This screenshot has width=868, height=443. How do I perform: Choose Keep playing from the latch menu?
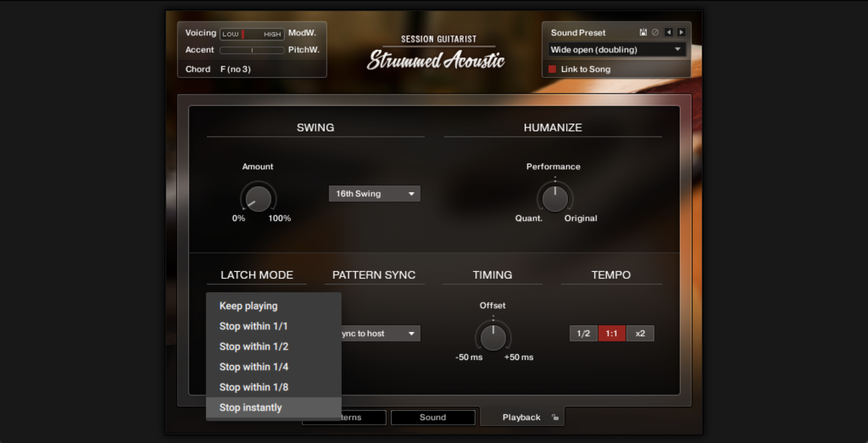(x=248, y=306)
